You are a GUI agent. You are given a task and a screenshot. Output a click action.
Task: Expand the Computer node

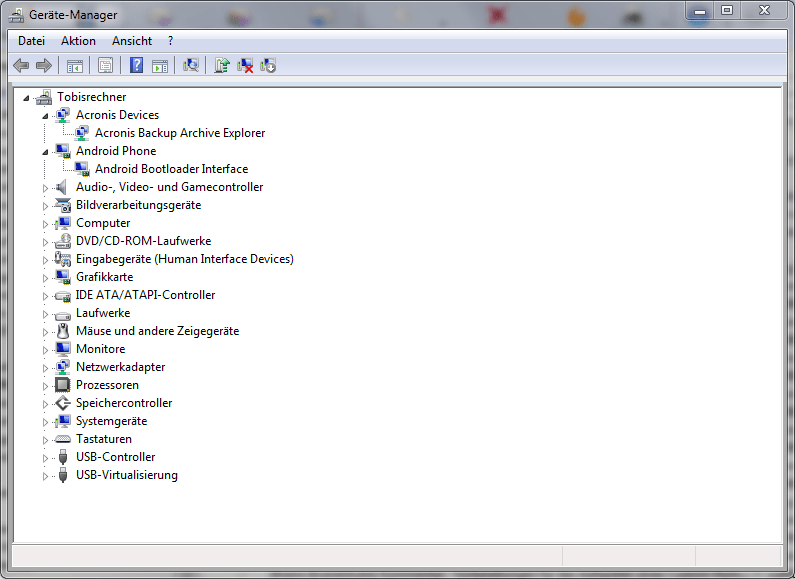[x=45, y=224]
